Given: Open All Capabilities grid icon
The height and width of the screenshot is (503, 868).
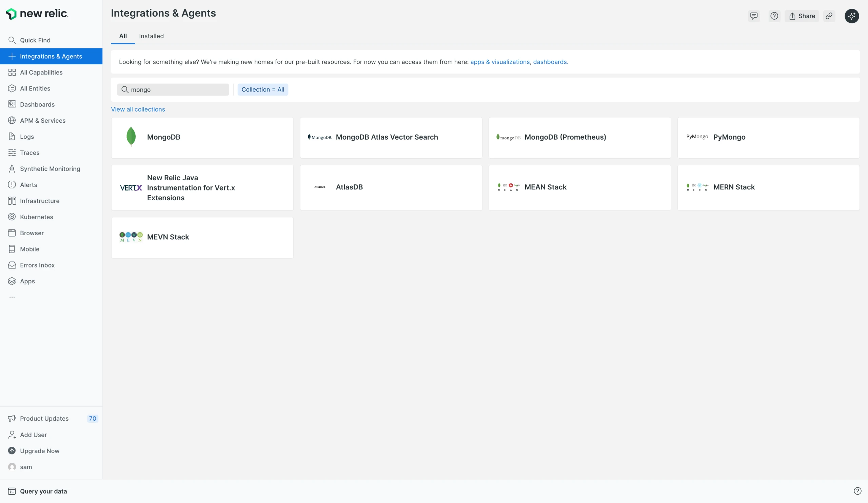Looking at the screenshot, I should coord(12,72).
